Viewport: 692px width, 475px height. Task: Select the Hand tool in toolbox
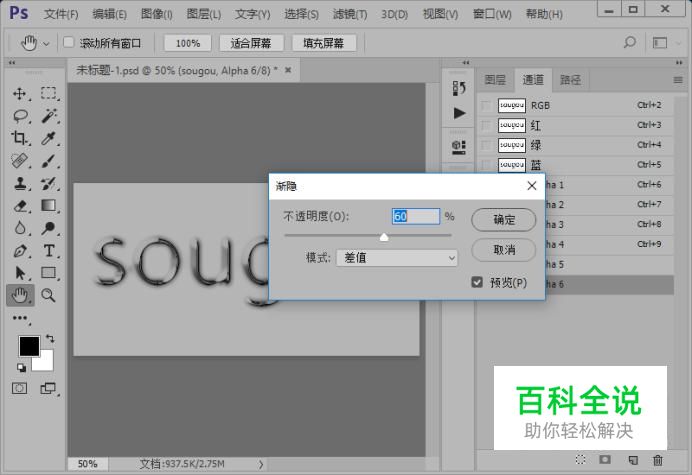[20, 295]
